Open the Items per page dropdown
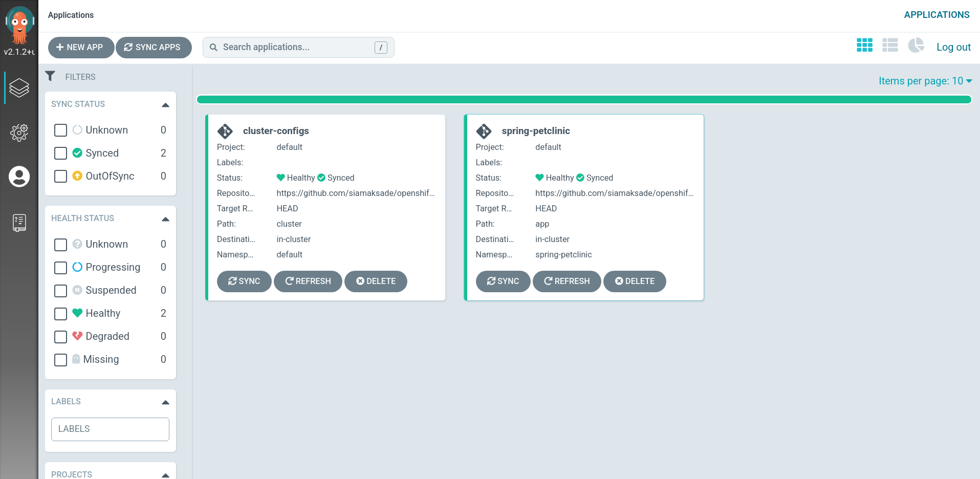The width and height of the screenshot is (980, 479). tap(925, 81)
